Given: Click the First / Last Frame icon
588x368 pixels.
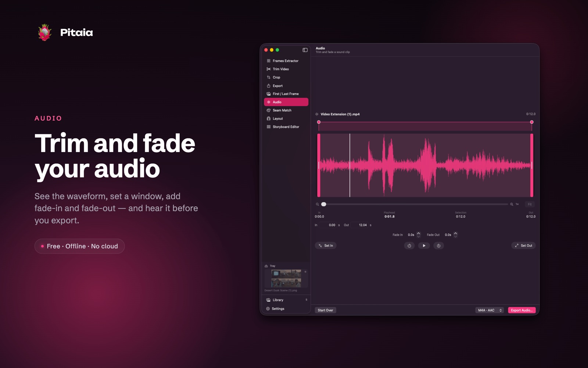Looking at the screenshot, I should 269,94.
